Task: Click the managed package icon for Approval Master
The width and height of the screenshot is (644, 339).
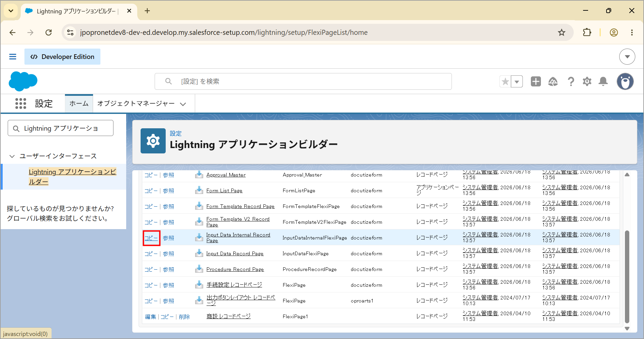Action: pos(199,175)
